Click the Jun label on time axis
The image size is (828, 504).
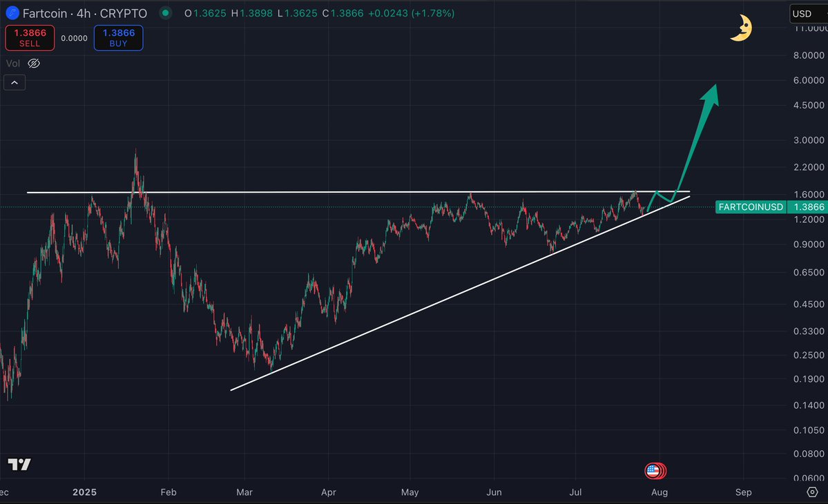494,492
